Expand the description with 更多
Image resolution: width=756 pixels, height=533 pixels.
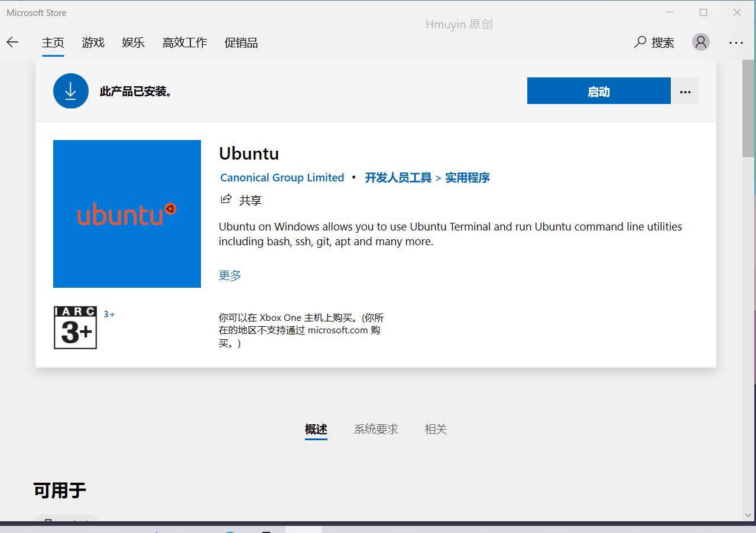click(x=229, y=275)
